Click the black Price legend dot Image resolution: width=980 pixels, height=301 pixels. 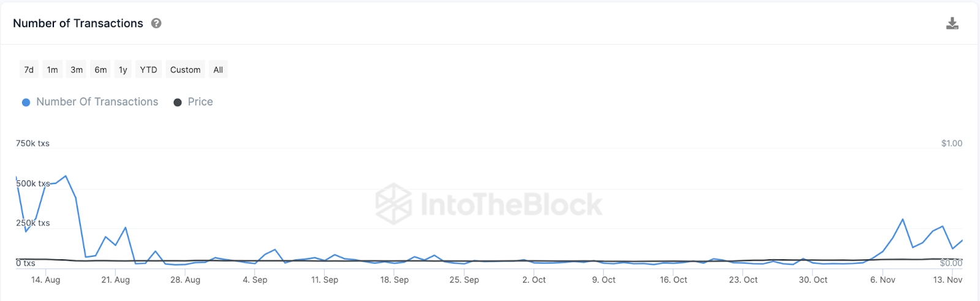[x=178, y=102]
